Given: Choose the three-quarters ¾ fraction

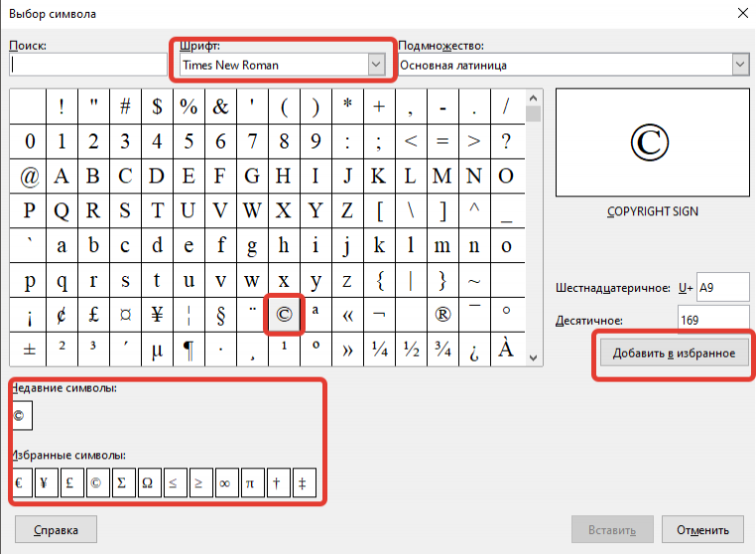Looking at the screenshot, I should 442,349.
